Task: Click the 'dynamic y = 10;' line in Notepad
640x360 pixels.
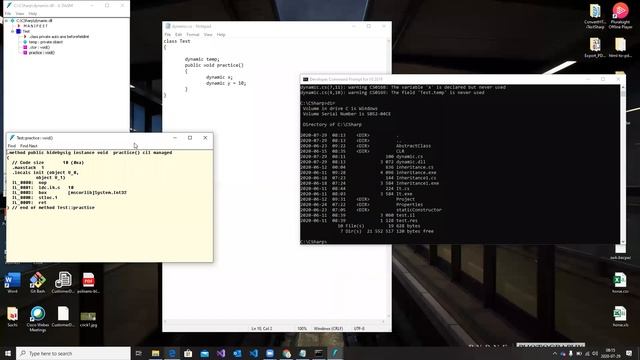Action: point(226,83)
